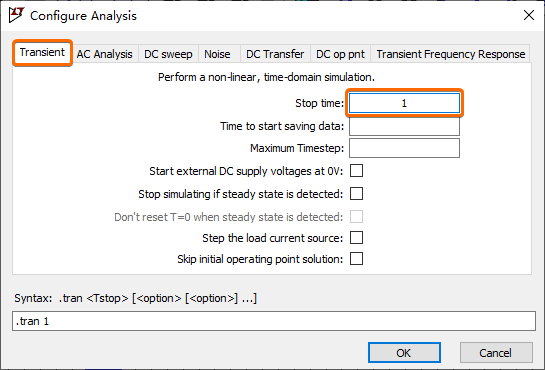Open the DC sweep tab
The width and height of the screenshot is (545, 370).
(x=168, y=54)
